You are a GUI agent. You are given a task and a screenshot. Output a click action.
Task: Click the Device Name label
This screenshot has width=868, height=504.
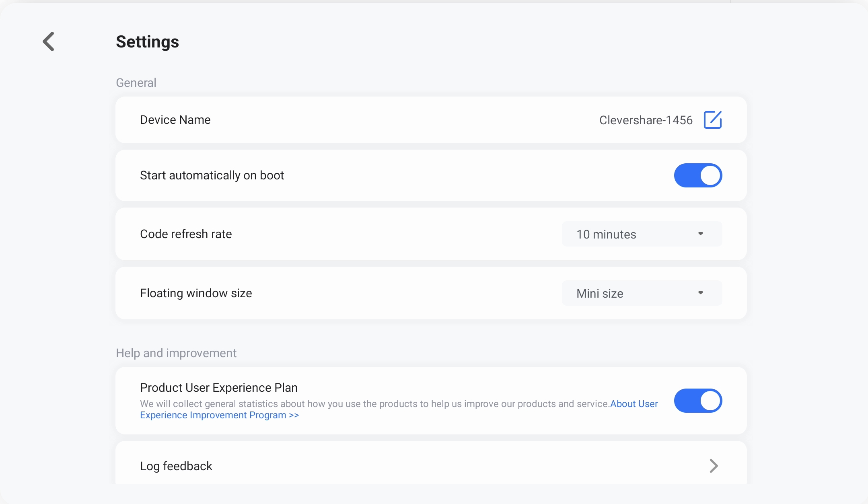pos(175,120)
